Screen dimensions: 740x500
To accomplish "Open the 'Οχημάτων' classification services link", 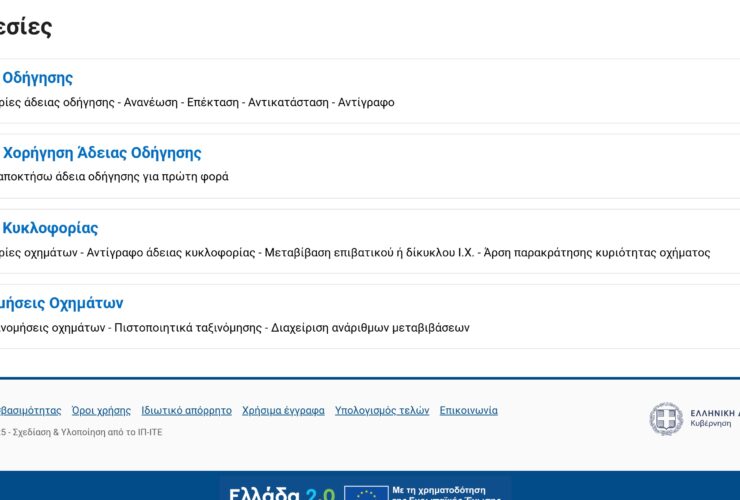I will click(x=61, y=303).
